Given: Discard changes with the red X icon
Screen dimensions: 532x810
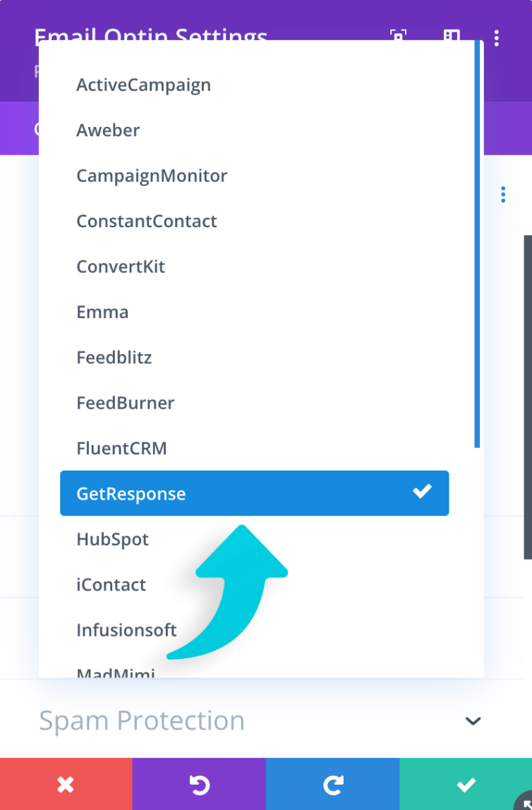Looking at the screenshot, I should point(66,784).
